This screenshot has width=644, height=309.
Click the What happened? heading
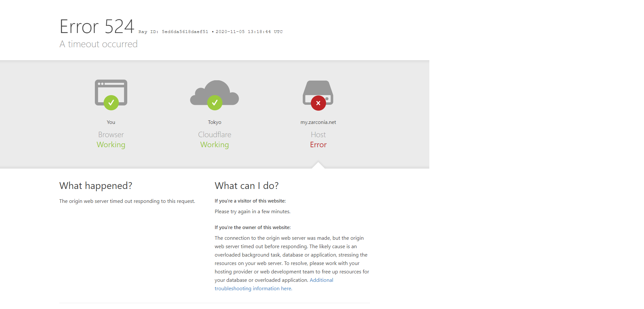96,186
